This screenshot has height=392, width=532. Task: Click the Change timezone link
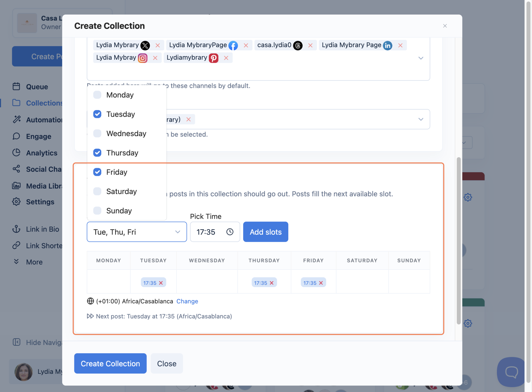187,301
